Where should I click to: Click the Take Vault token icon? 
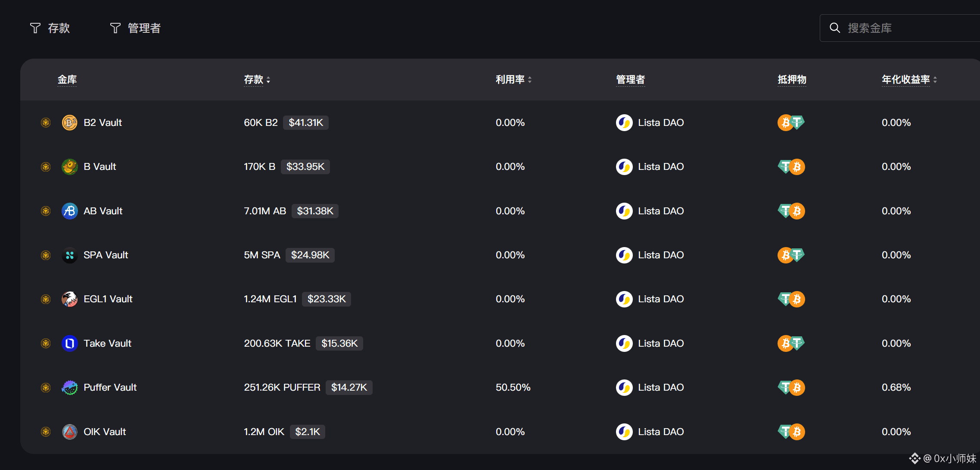coord(69,343)
